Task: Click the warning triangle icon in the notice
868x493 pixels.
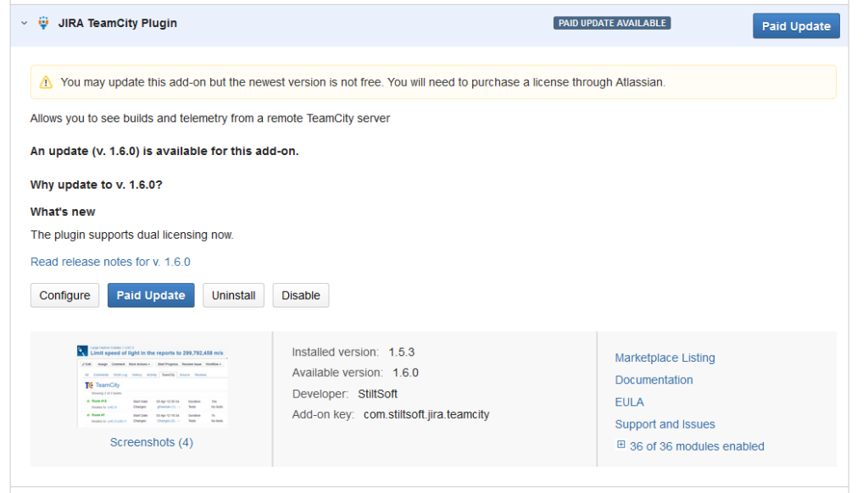Action: pos(45,81)
